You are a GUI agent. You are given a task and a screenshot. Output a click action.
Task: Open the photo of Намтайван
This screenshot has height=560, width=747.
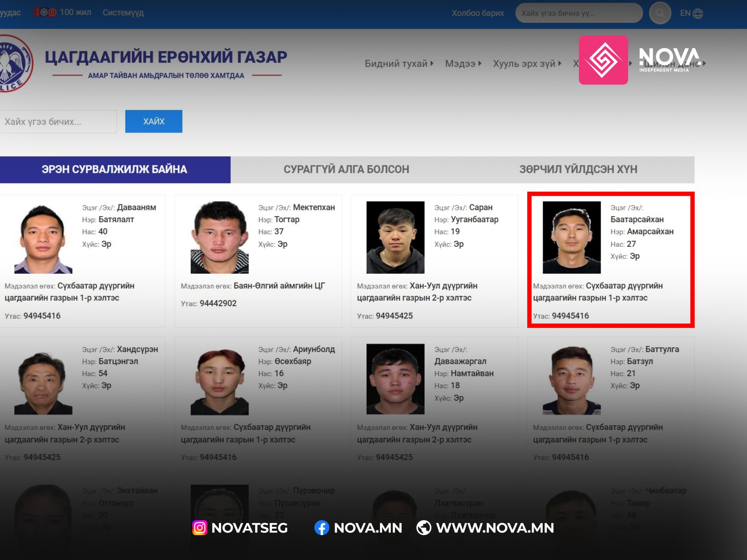pos(395,379)
